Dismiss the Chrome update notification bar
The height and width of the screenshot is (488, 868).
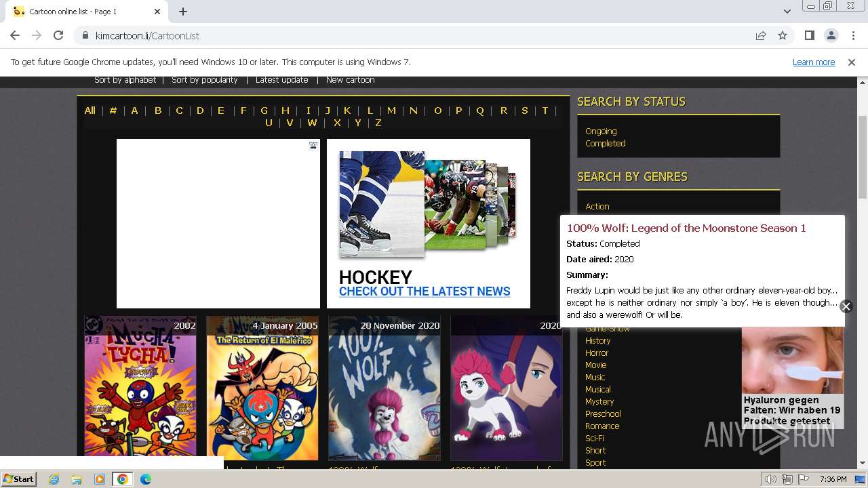point(852,62)
